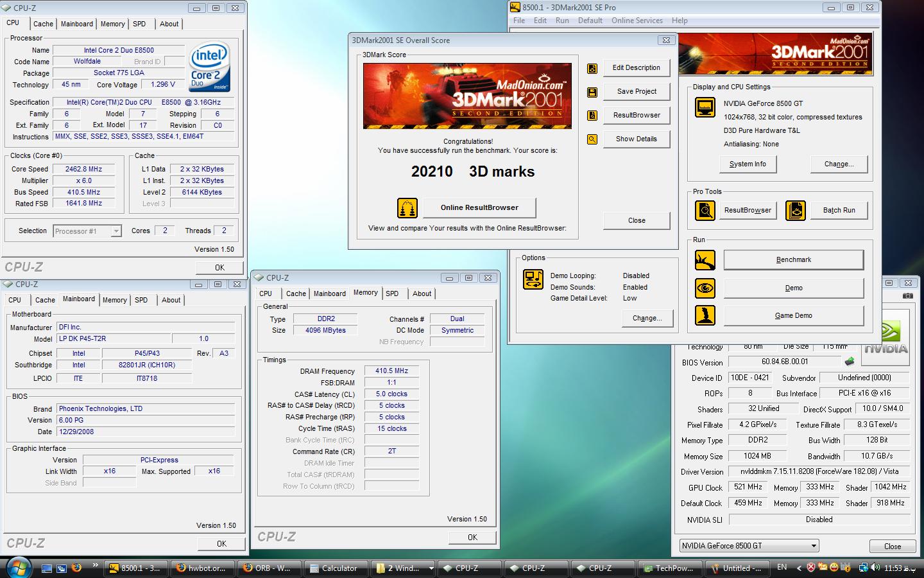Open the File menu in 3DMark2001
924x578 pixels.
coord(519,21)
